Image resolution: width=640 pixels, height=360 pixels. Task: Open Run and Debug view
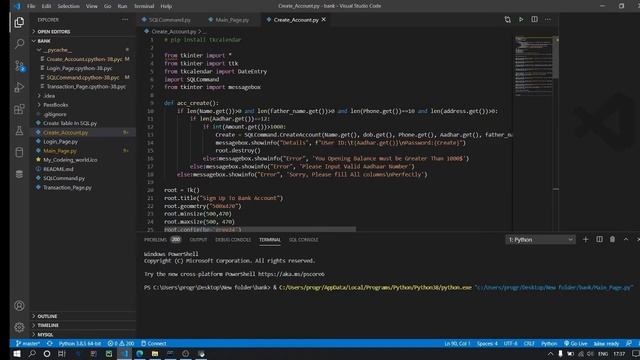19,87
